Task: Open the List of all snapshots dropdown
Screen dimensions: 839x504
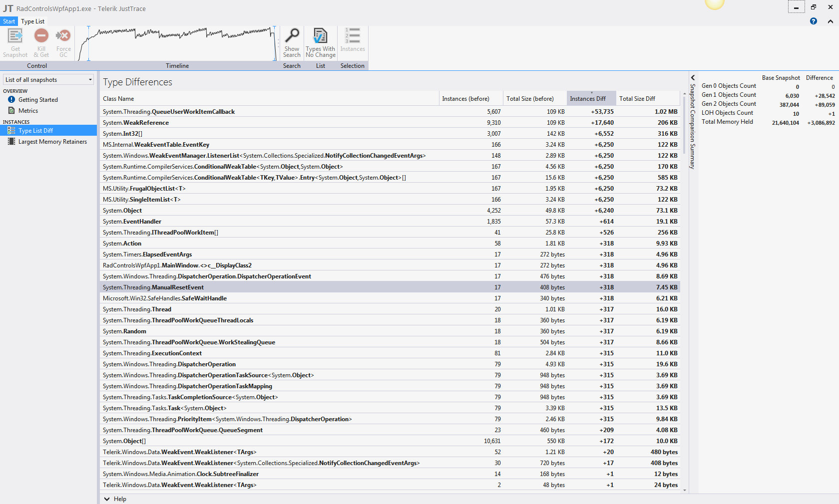Action: pos(48,80)
